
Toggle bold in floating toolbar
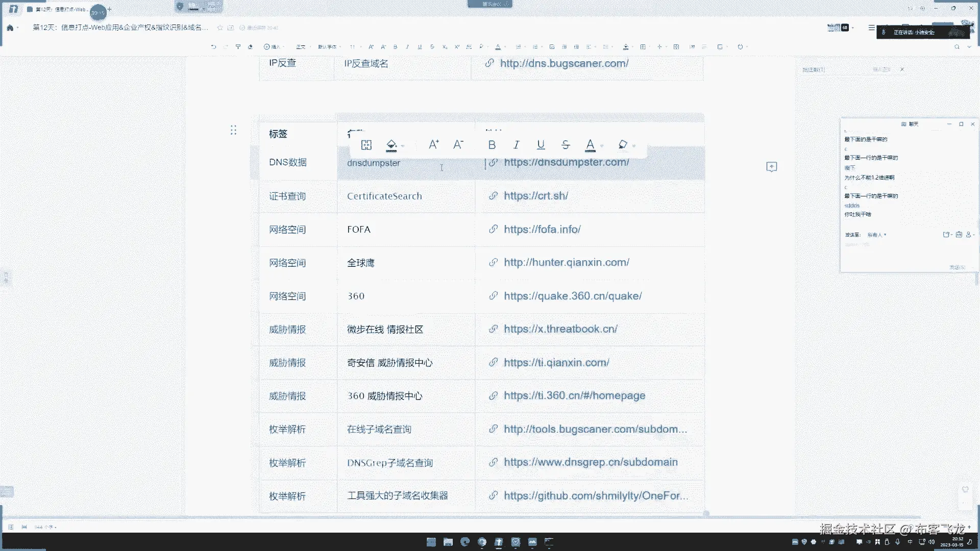[x=492, y=145]
